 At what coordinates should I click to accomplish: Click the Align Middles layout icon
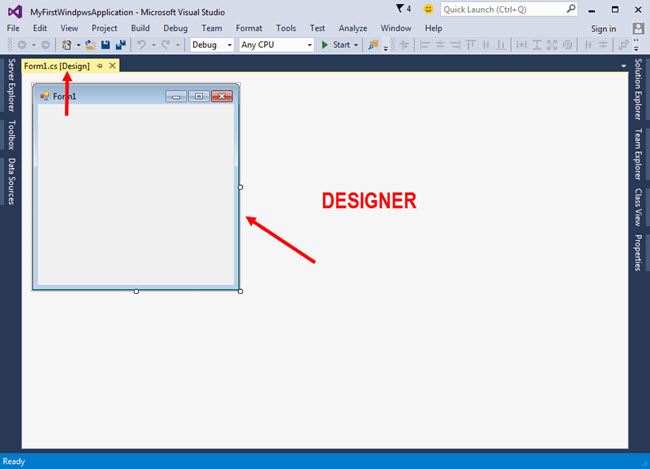486,45
